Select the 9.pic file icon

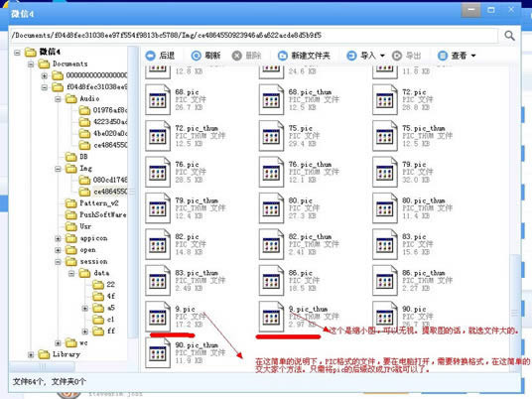[x=158, y=317]
